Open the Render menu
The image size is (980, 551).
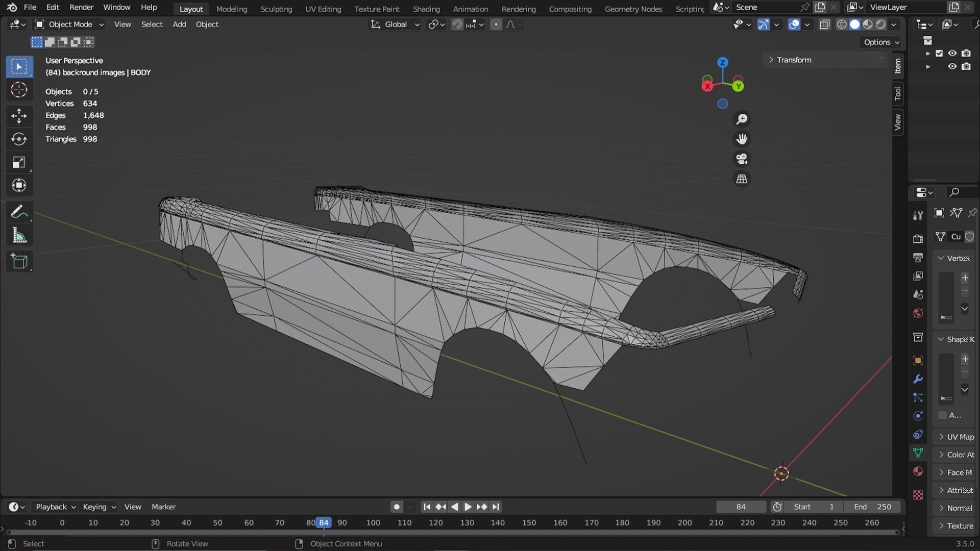(x=81, y=7)
